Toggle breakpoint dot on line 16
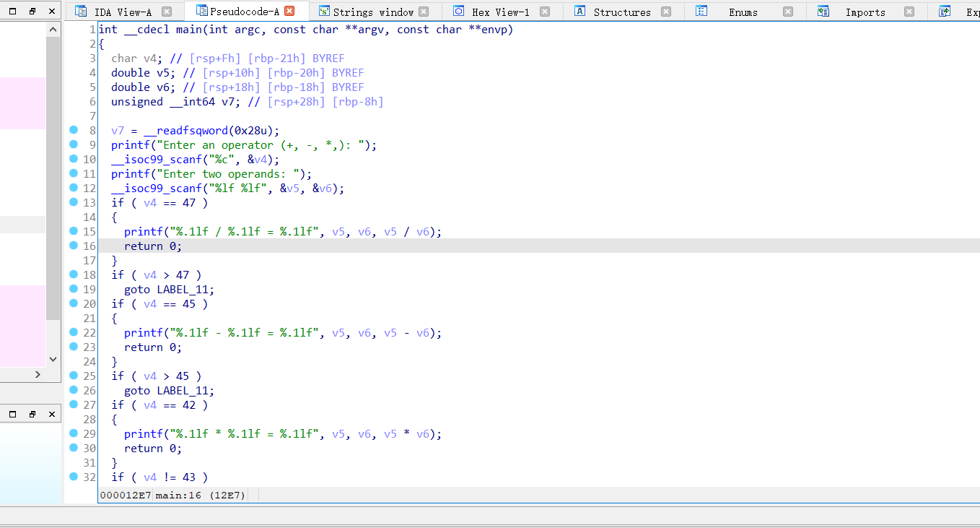The height and width of the screenshot is (528, 980). pyautogui.click(x=74, y=246)
